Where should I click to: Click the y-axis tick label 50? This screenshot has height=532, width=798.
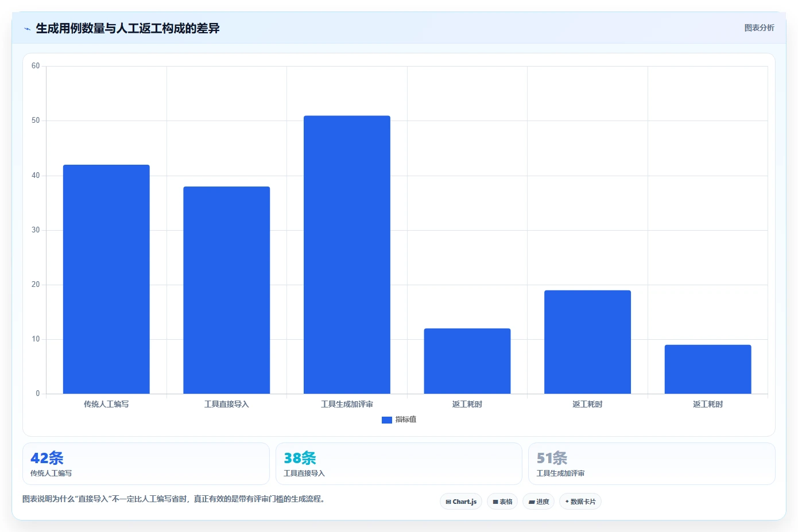tap(36, 121)
